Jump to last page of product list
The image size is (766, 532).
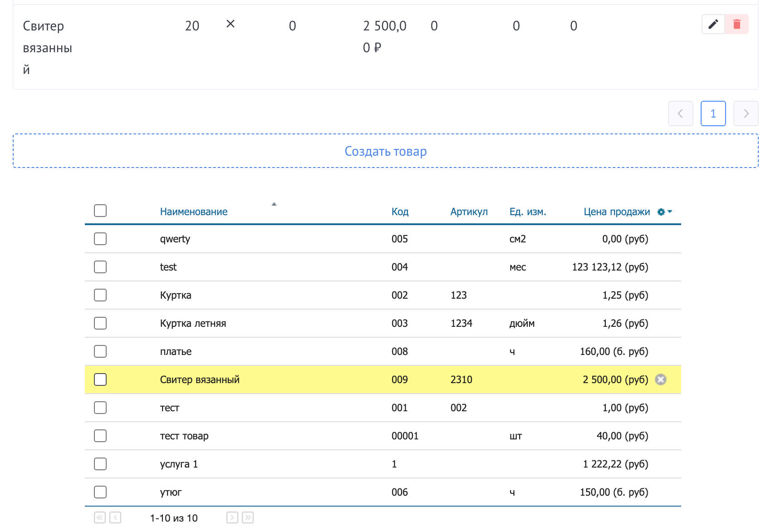point(248,517)
